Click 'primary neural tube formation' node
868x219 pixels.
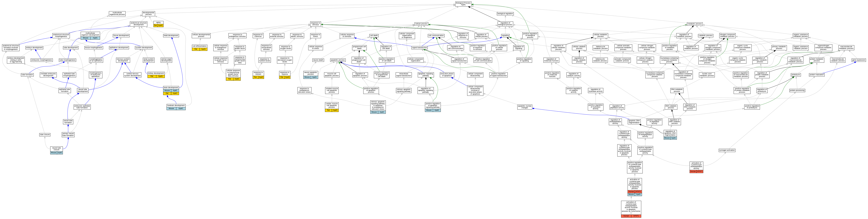tap(68, 134)
